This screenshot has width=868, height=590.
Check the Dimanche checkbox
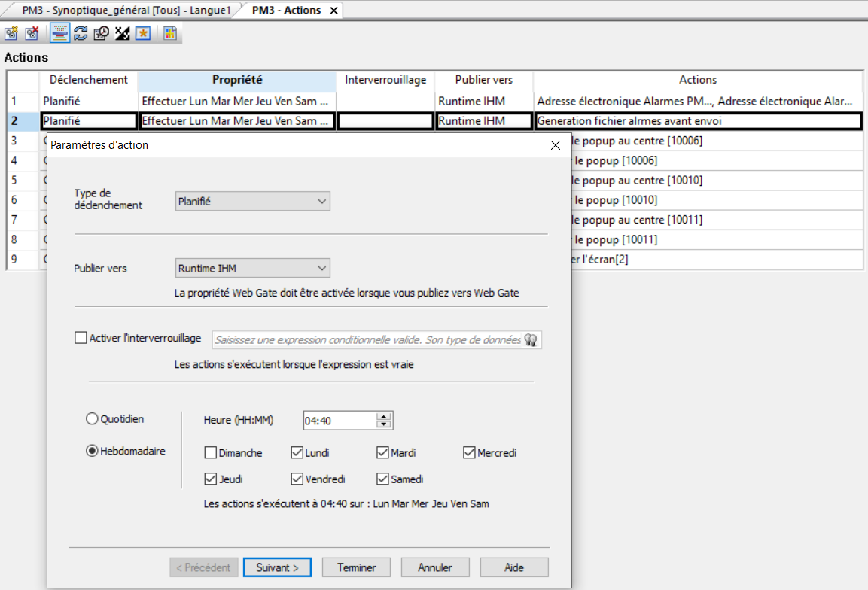coord(210,453)
